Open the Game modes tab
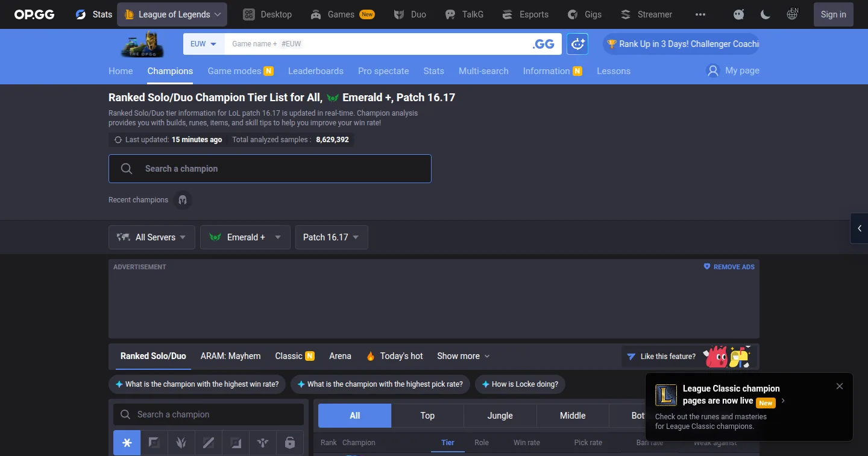The height and width of the screenshot is (456, 868). pos(241,71)
